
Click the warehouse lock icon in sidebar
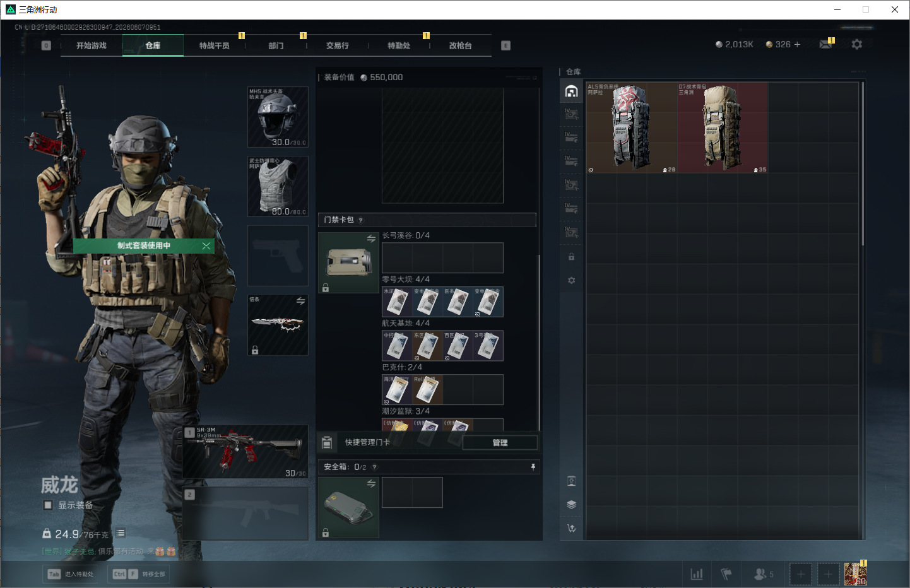point(571,257)
